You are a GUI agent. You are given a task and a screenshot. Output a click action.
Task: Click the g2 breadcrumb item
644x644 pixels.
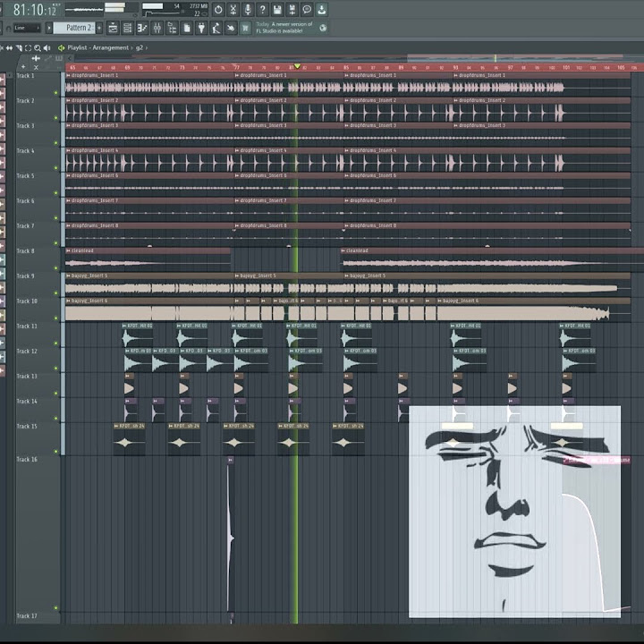coord(140,47)
